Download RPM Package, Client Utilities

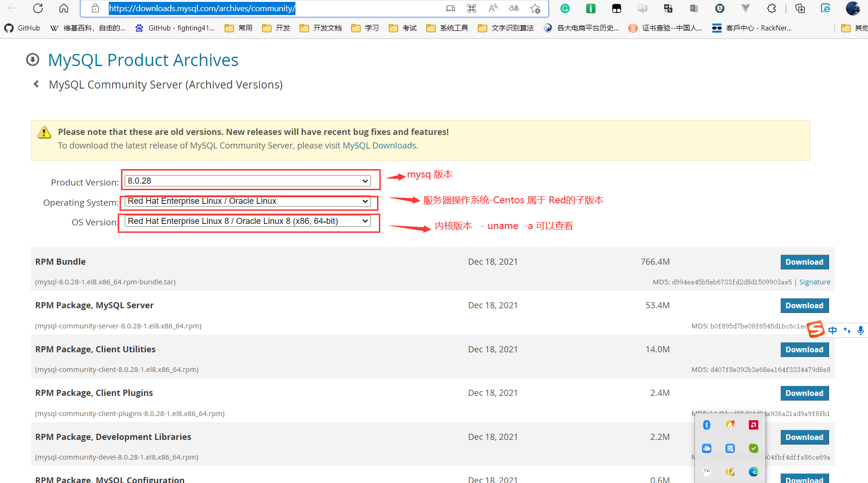pos(804,349)
